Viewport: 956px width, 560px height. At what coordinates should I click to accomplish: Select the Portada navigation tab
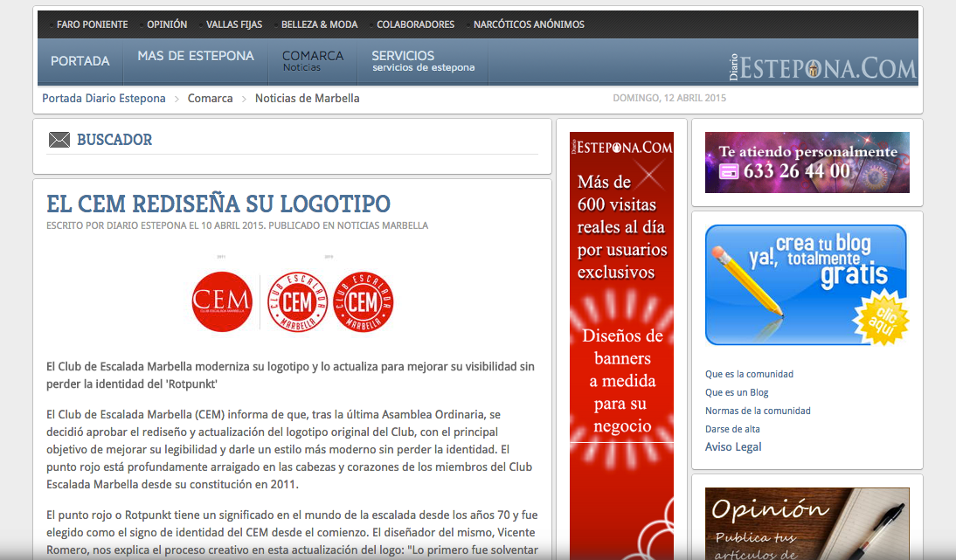click(x=80, y=61)
